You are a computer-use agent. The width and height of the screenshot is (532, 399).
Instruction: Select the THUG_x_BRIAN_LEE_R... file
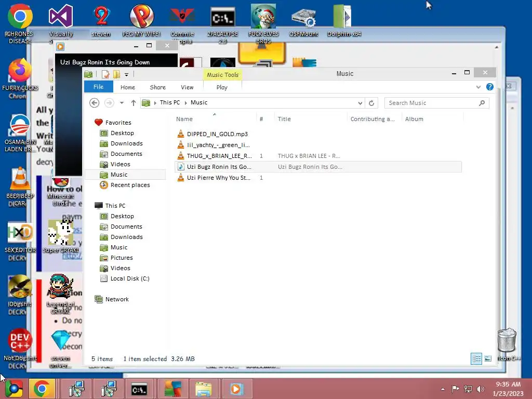[x=219, y=156]
